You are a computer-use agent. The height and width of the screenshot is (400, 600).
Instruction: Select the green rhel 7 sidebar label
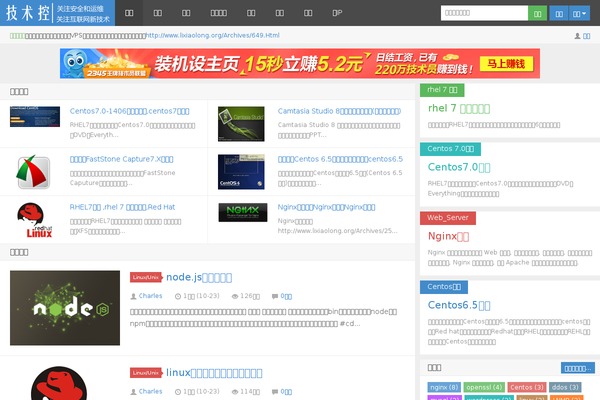point(442,90)
